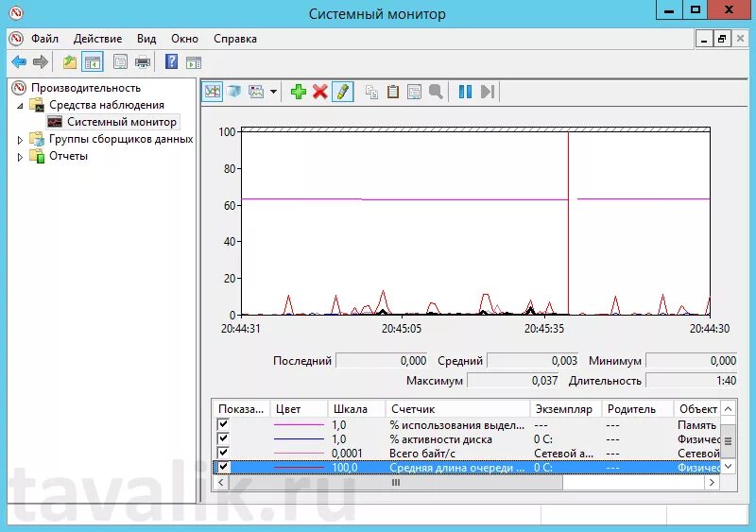Open the Окно menu
The width and height of the screenshot is (756, 532).
point(184,39)
